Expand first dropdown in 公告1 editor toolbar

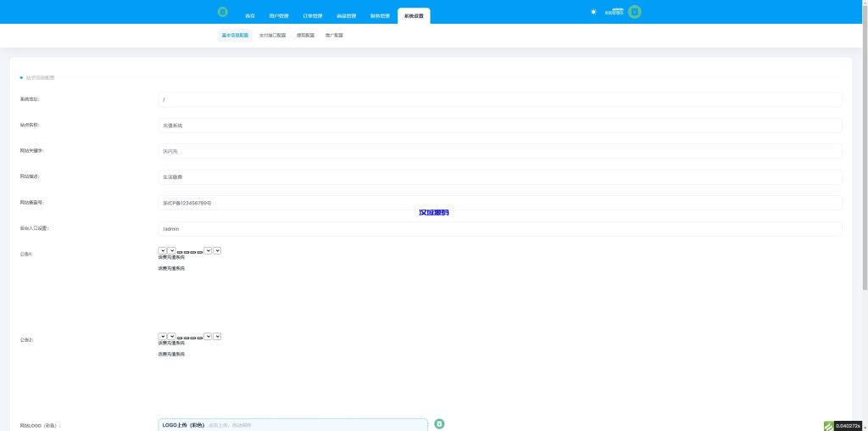pos(162,250)
